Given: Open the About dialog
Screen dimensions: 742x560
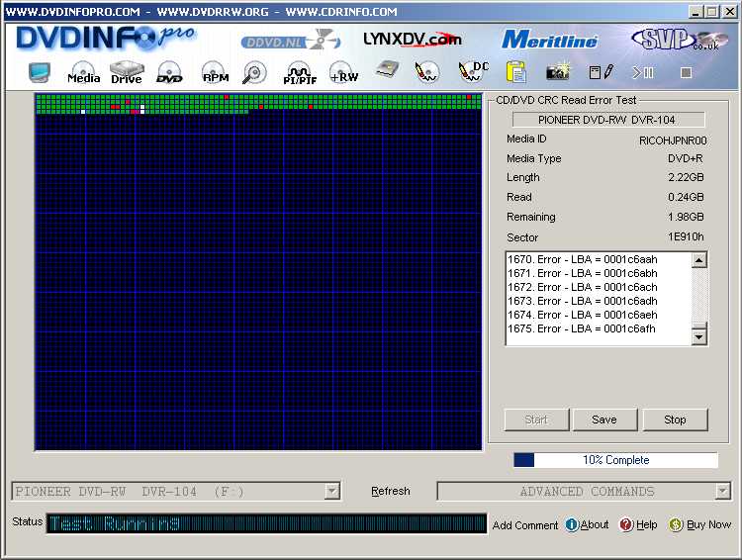Looking at the screenshot, I should tap(588, 525).
